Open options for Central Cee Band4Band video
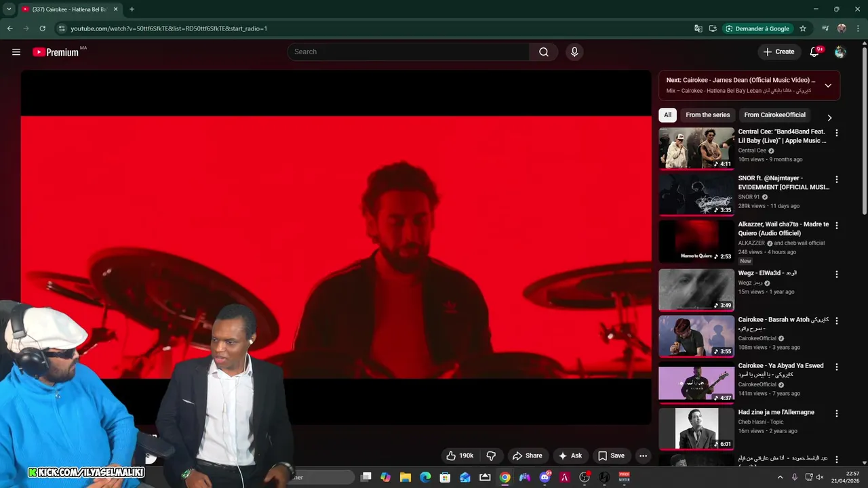The width and height of the screenshot is (868, 488). point(836,134)
